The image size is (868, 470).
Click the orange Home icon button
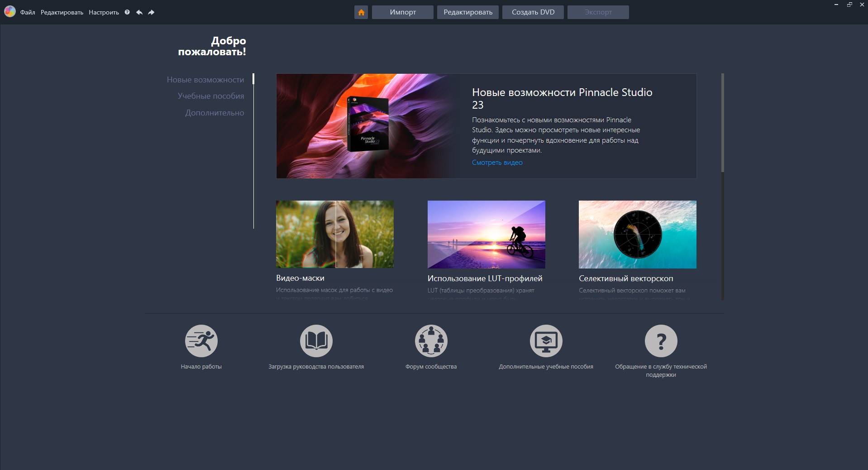coord(361,12)
